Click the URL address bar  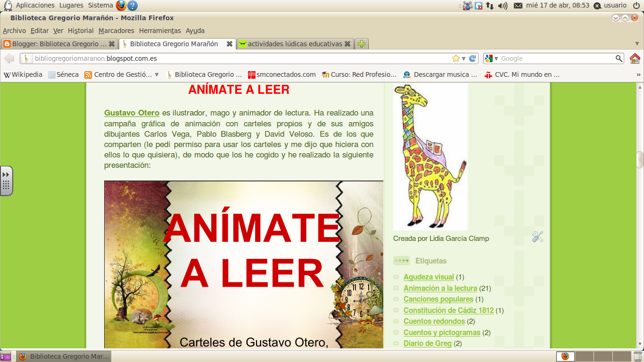pos(236,58)
